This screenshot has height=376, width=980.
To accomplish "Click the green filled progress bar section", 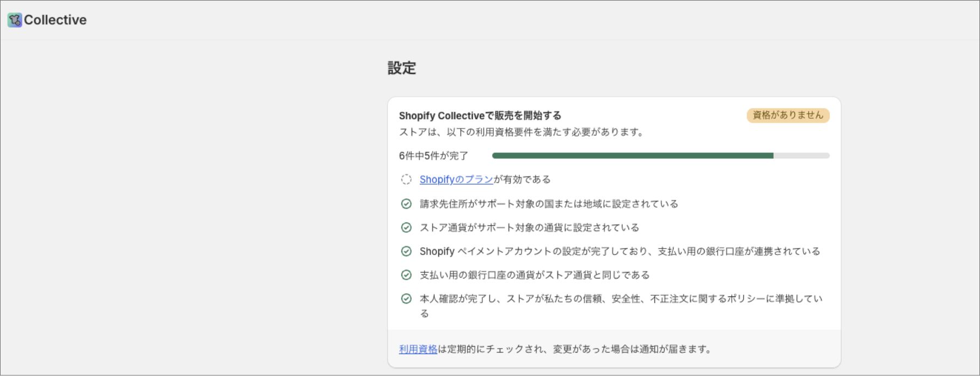I will [632, 156].
